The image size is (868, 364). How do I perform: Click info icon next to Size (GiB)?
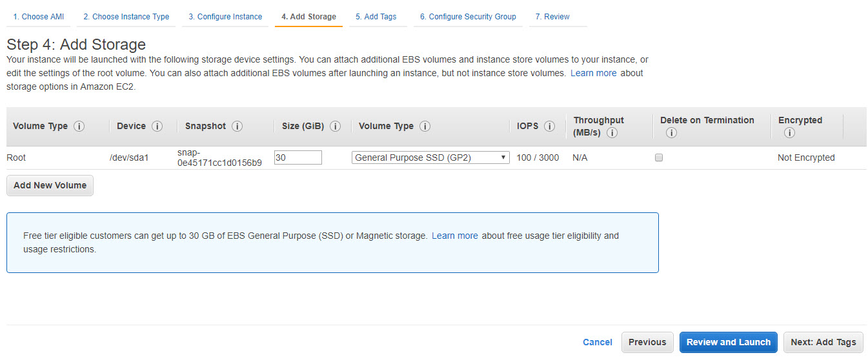tap(336, 126)
